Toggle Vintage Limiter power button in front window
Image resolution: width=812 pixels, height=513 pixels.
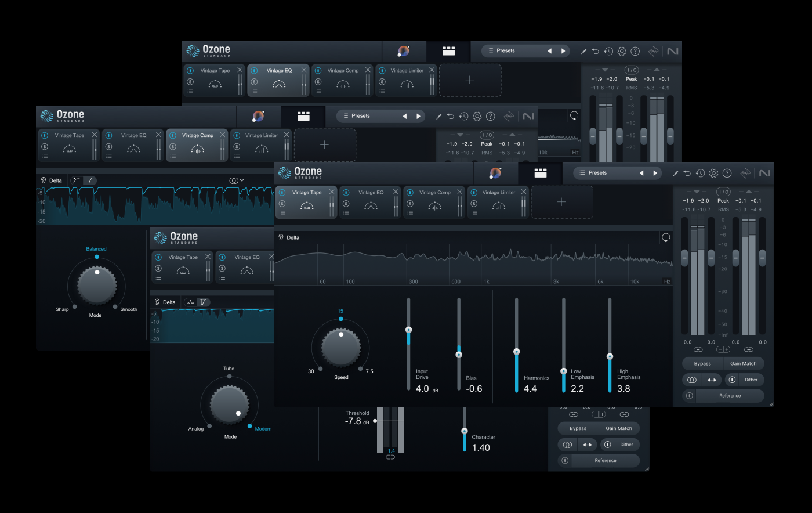tap(474, 192)
